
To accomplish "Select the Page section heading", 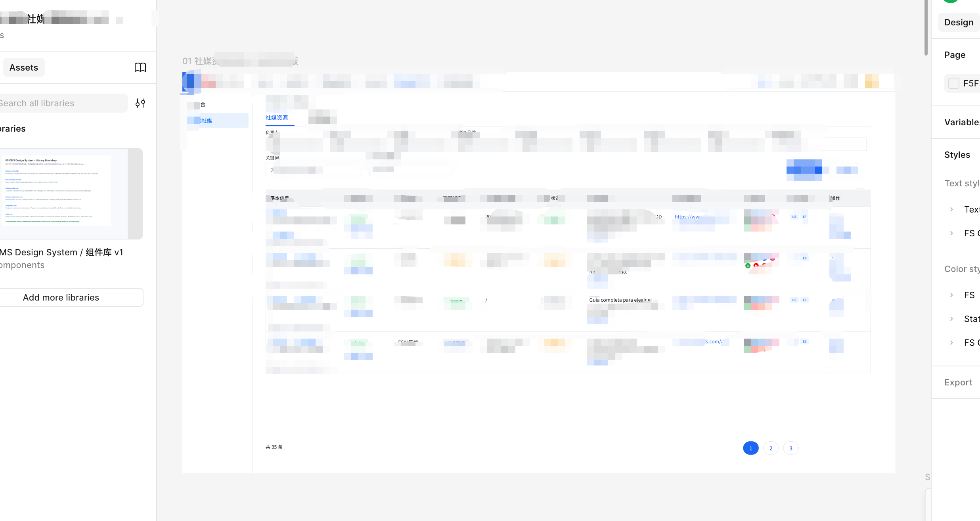I will click(x=955, y=55).
